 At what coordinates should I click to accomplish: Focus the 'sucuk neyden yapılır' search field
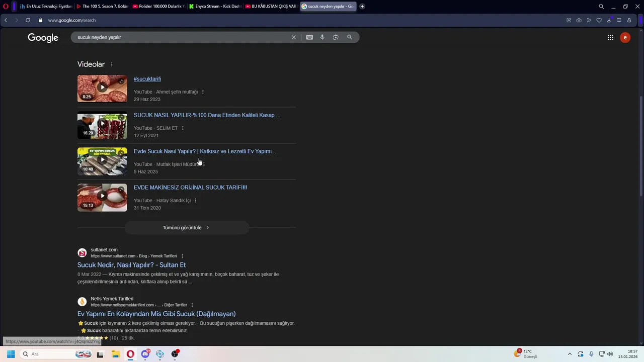click(x=181, y=37)
